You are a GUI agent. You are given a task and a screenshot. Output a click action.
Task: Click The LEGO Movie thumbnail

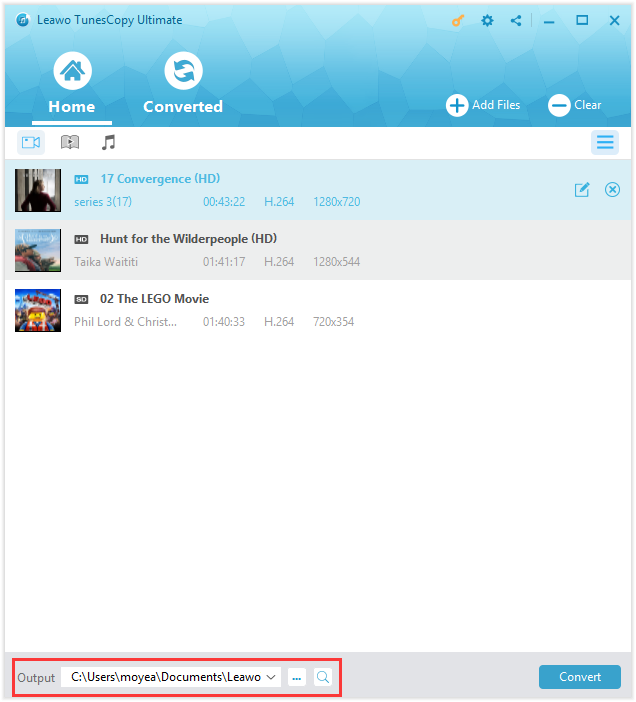click(38, 310)
